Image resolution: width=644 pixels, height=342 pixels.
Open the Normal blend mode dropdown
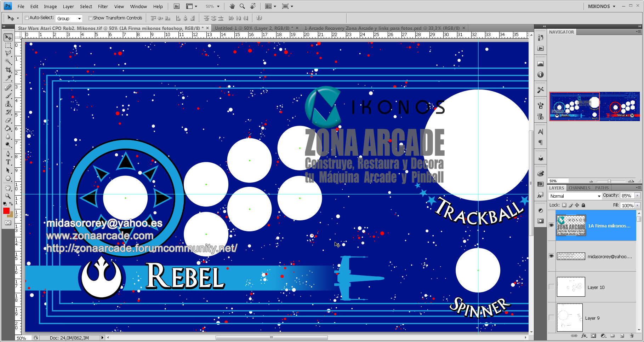tap(575, 196)
